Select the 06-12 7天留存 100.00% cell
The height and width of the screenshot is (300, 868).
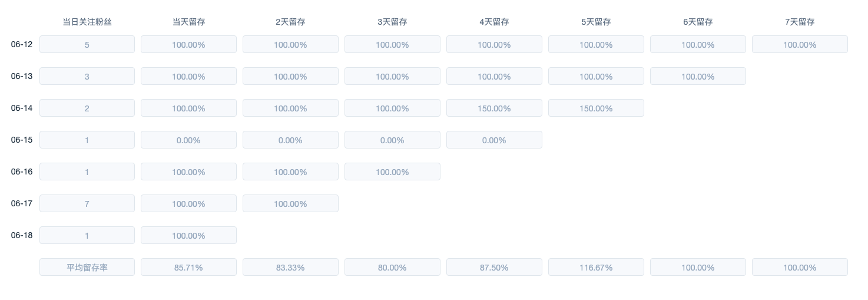(x=800, y=45)
